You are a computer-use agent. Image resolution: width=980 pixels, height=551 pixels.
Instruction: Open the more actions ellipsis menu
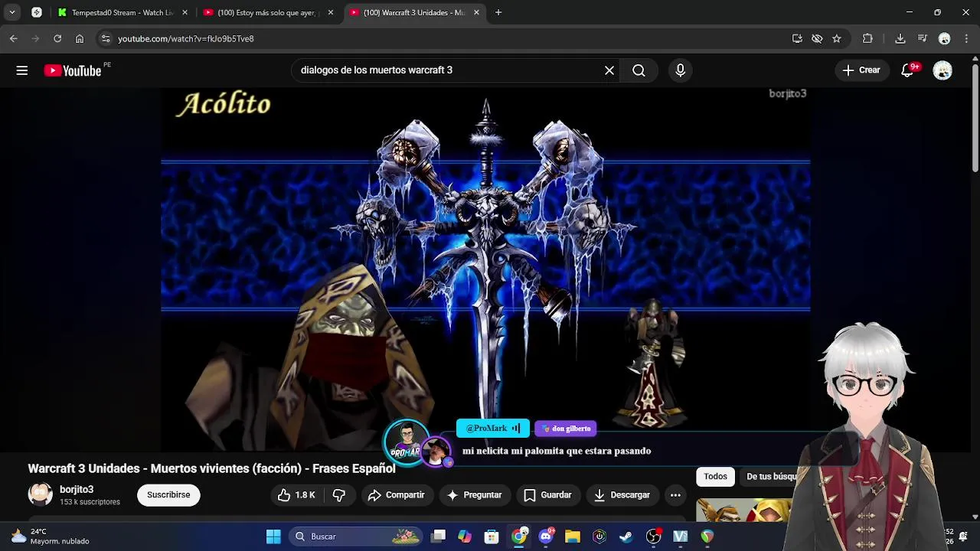tap(675, 495)
